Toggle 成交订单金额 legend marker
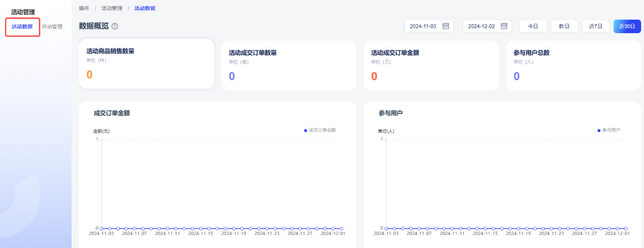644x248 pixels. click(306, 130)
